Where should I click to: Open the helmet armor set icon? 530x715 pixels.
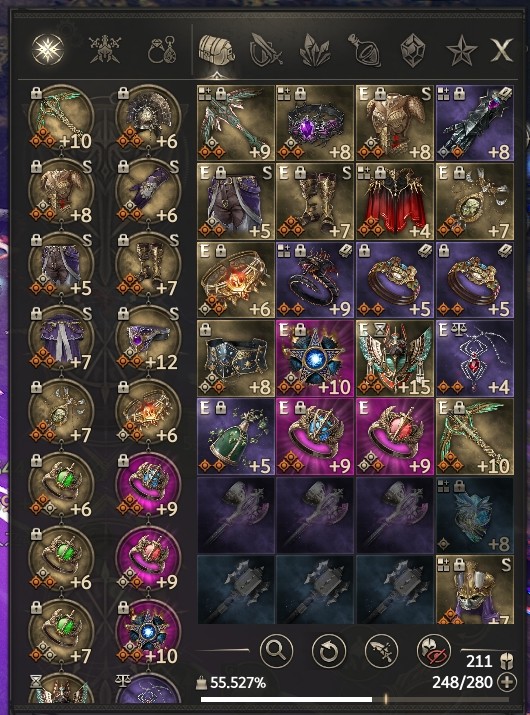click(104, 49)
